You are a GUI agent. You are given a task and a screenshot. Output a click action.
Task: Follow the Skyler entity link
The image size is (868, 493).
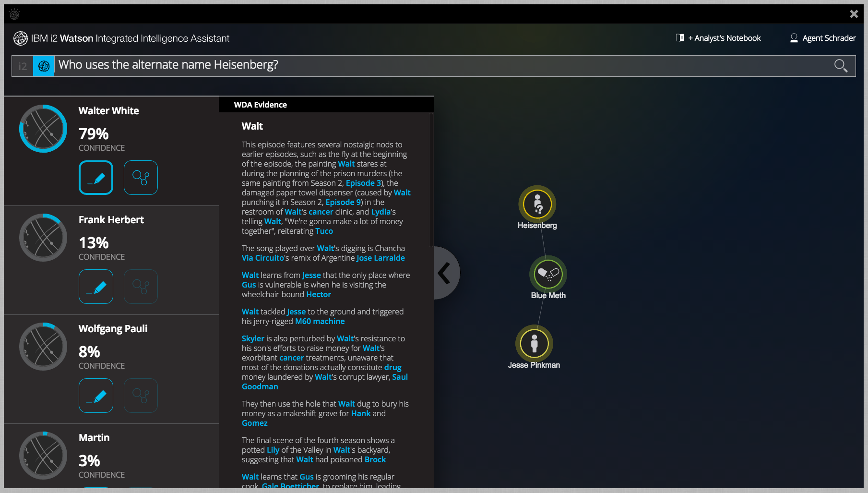253,338
